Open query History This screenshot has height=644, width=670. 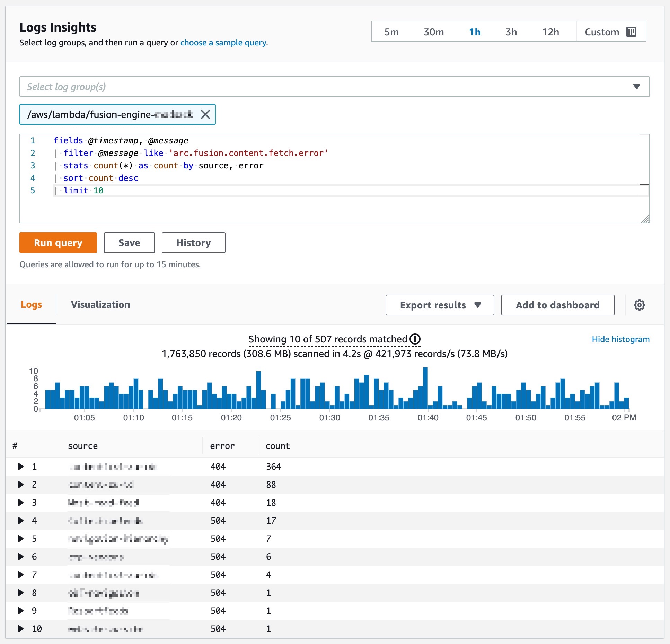click(x=193, y=243)
